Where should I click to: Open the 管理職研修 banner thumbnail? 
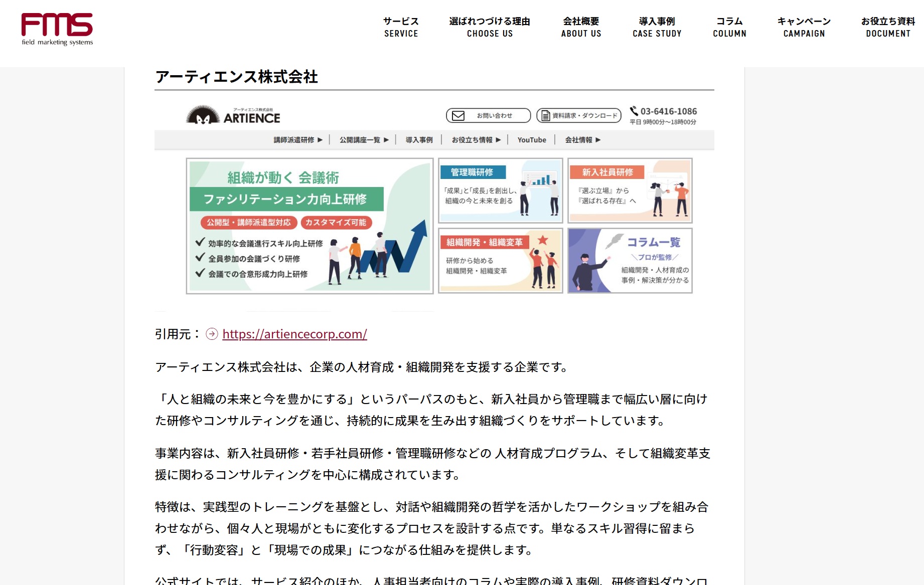pos(500,190)
